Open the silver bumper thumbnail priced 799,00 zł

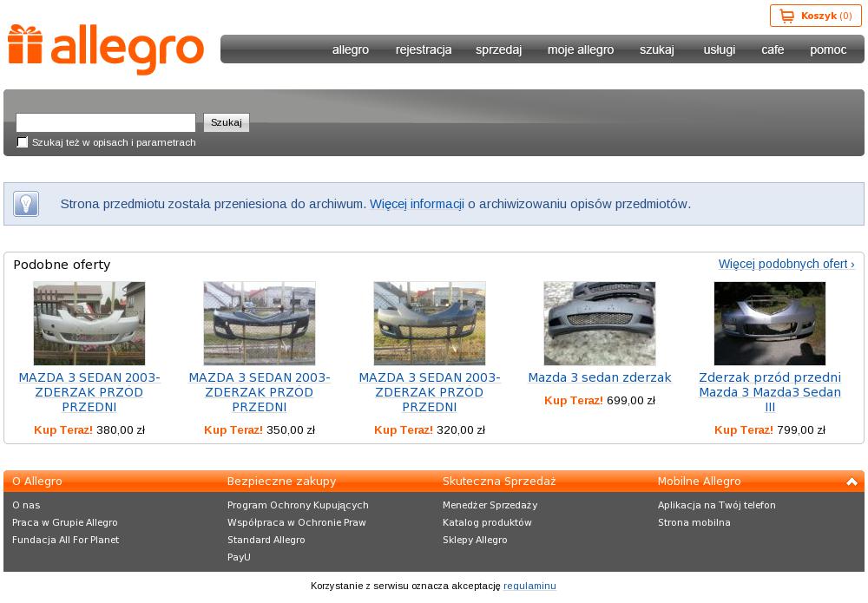pyautogui.click(x=770, y=324)
